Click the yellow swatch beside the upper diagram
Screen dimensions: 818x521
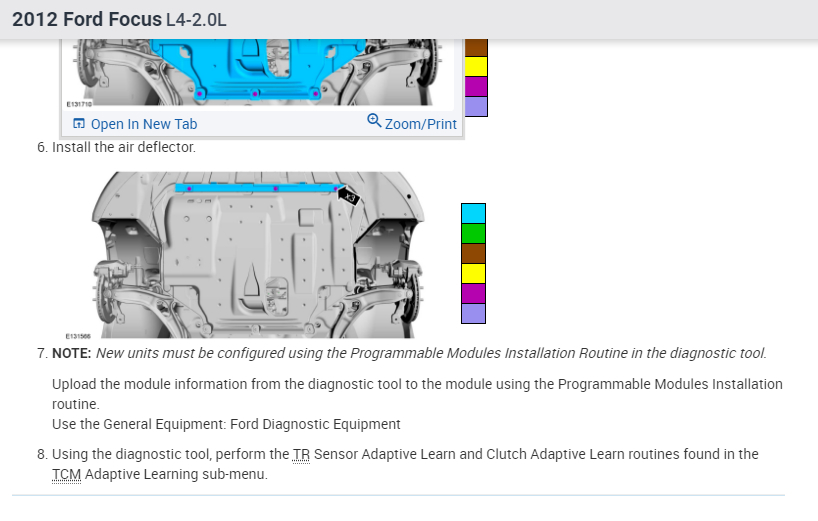[476, 67]
